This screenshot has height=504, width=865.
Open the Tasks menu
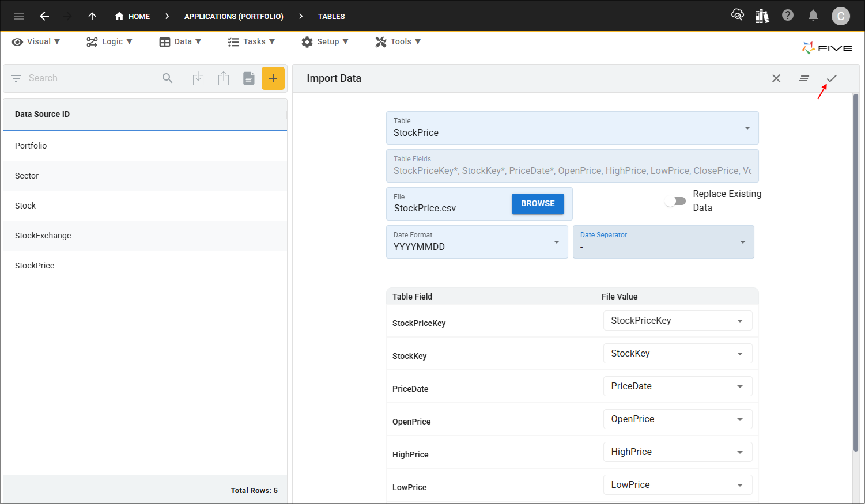tap(251, 41)
